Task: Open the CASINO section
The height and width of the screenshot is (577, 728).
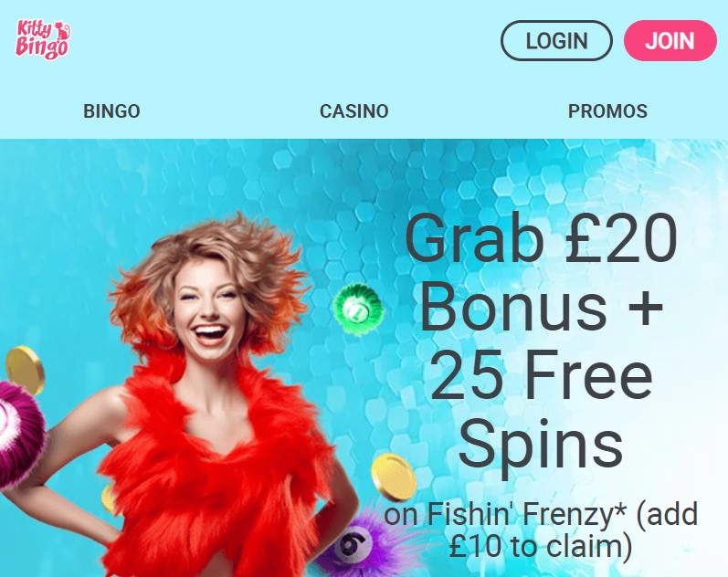Action: 353,111
